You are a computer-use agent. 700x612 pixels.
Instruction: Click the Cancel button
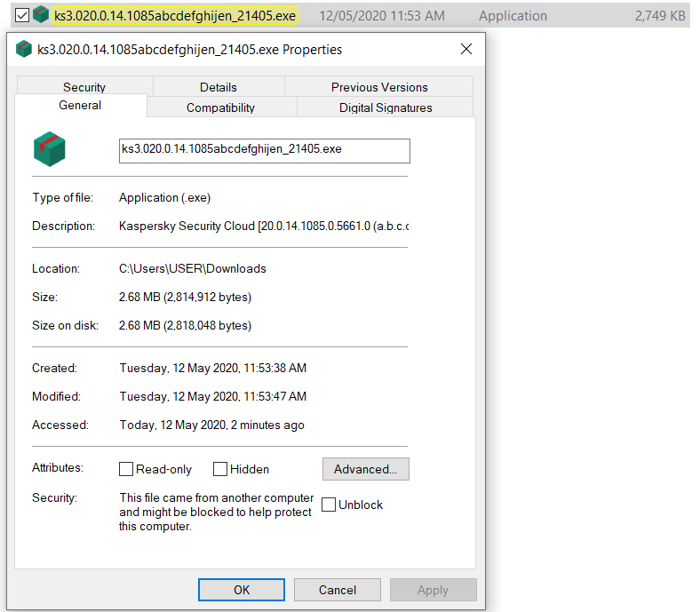pyautogui.click(x=338, y=590)
